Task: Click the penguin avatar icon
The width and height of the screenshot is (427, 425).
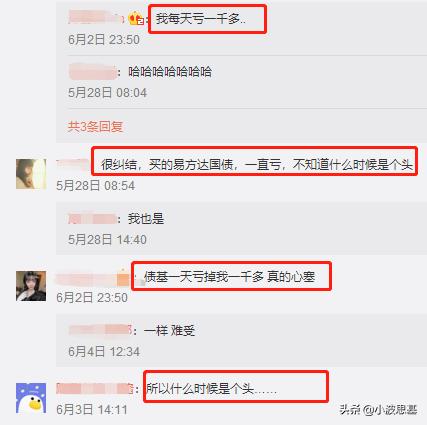Action: tap(31, 398)
